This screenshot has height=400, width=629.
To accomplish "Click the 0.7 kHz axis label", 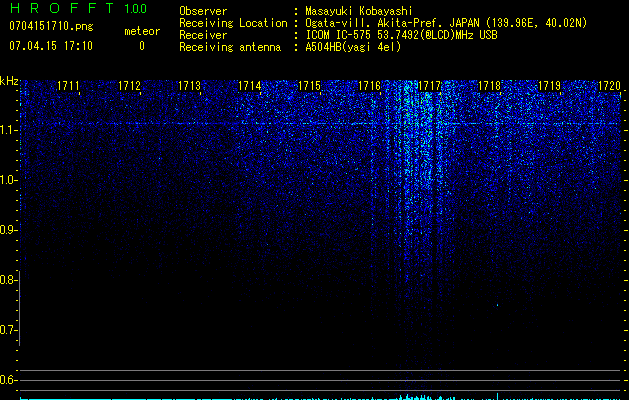I will (8, 330).
